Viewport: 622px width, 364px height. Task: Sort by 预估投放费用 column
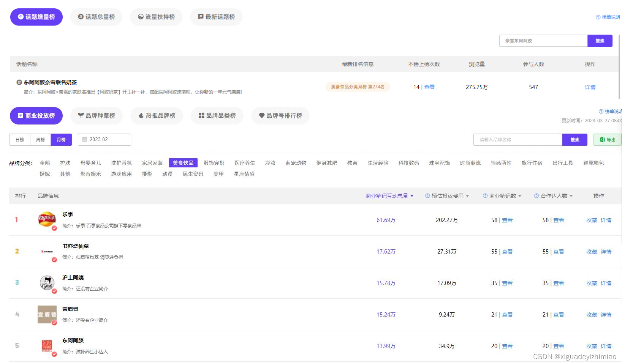tap(450, 196)
